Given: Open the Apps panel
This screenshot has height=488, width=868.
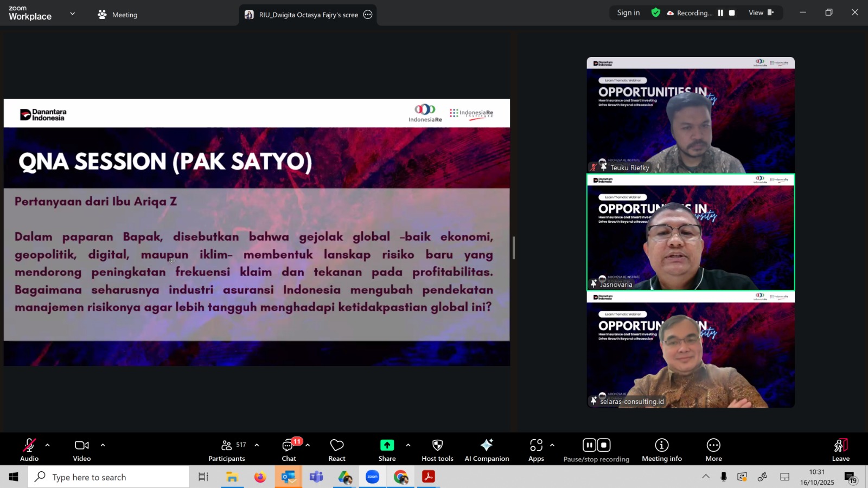Looking at the screenshot, I should [x=536, y=450].
